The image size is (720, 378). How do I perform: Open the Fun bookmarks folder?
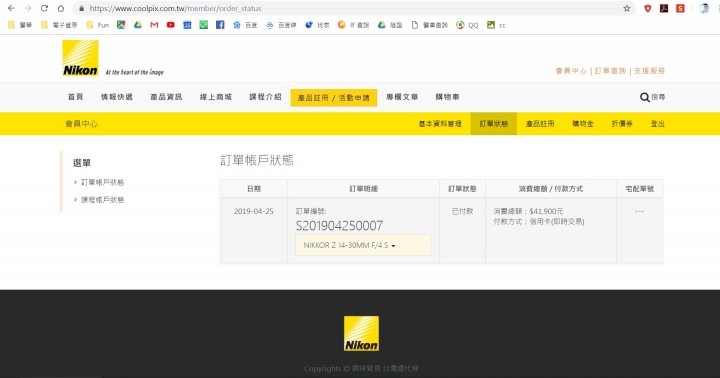pyautogui.click(x=98, y=25)
